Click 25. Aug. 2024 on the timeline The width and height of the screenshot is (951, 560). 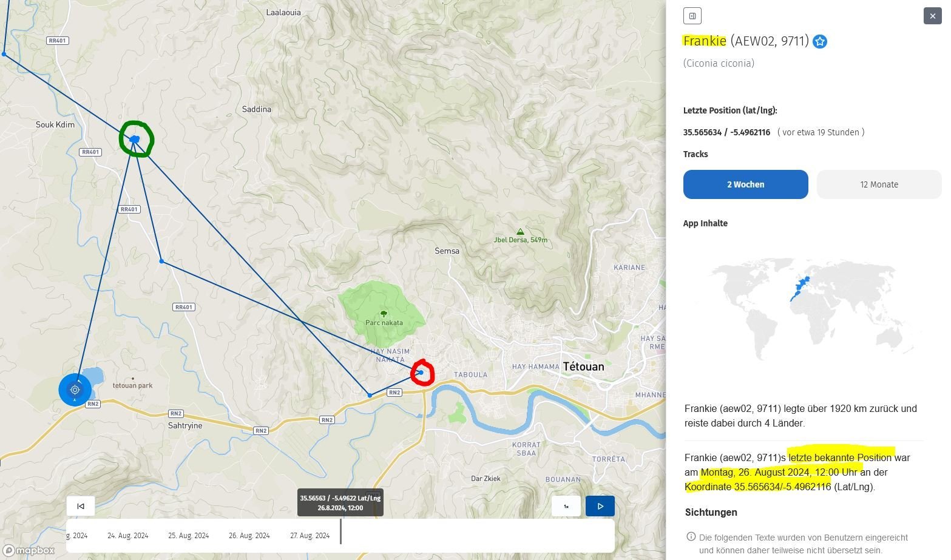[x=188, y=536]
